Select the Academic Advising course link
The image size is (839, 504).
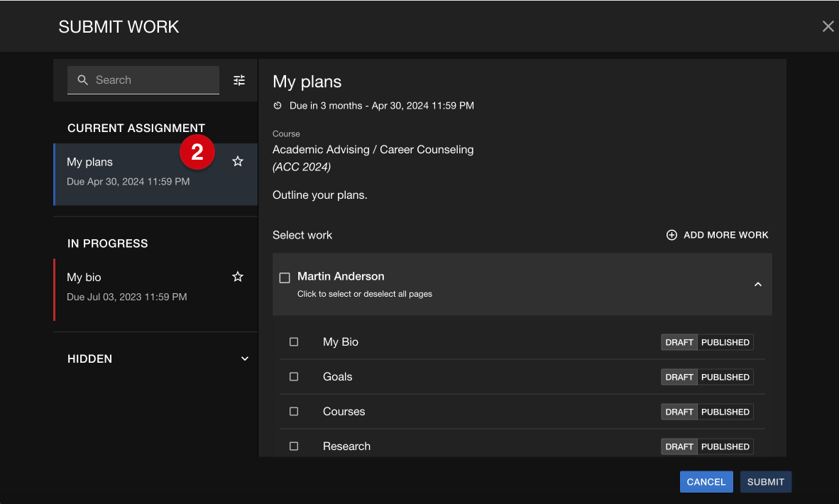coord(373,149)
